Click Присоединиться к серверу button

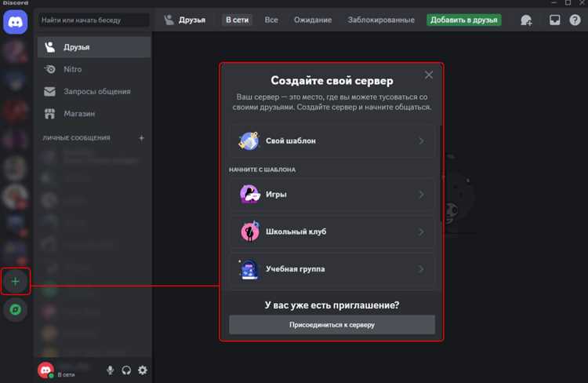pos(332,325)
